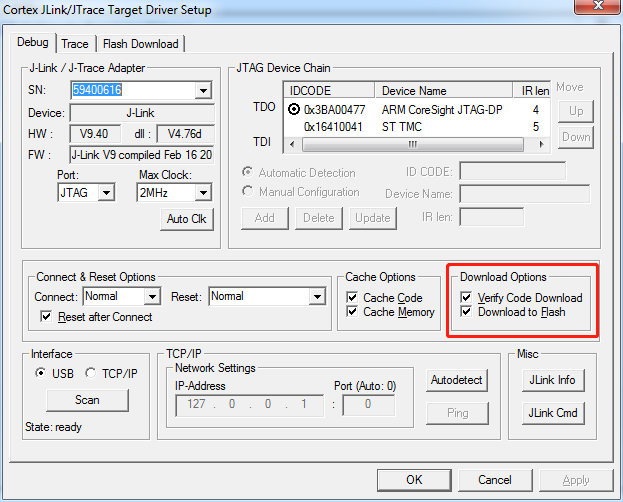This screenshot has height=502, width=623.
Task: Click the Add device button
Action: 265,218
